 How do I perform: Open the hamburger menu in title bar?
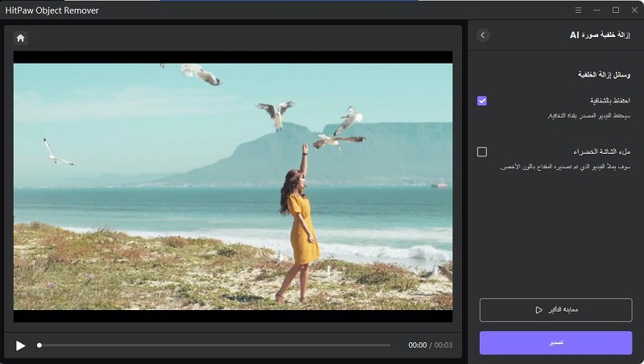tap(578, 10)
